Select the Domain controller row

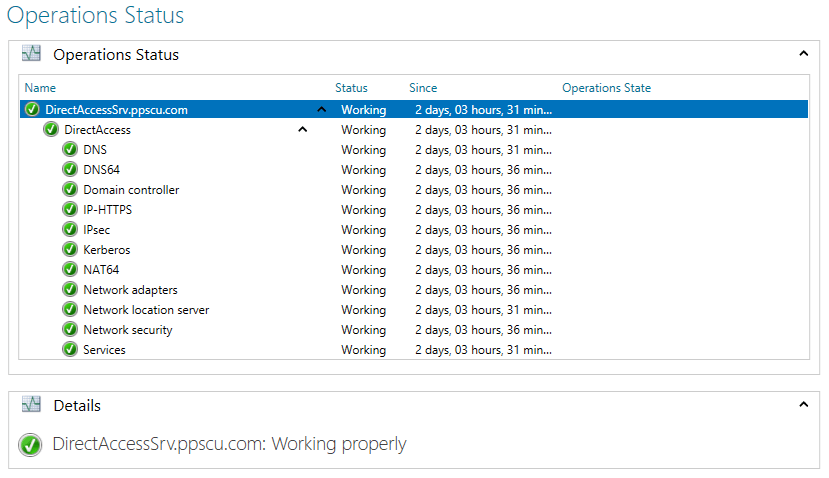414,189
